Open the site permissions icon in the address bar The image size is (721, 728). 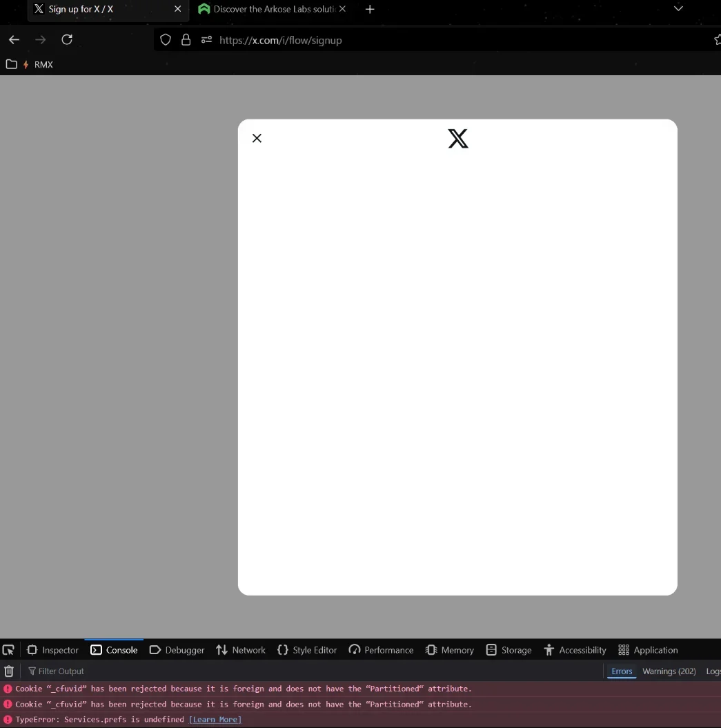pyautogui.click(x=206, y=40)
